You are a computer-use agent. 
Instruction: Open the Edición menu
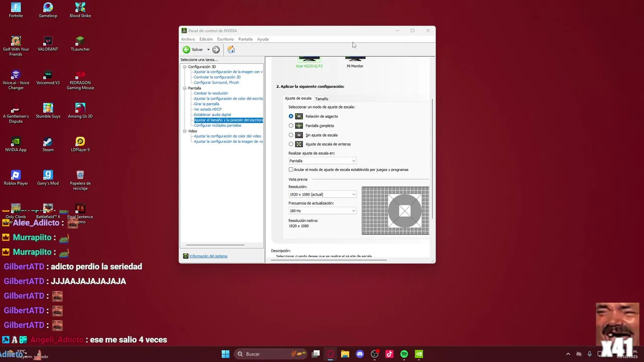pyautogui.click(x=206, y=39)
